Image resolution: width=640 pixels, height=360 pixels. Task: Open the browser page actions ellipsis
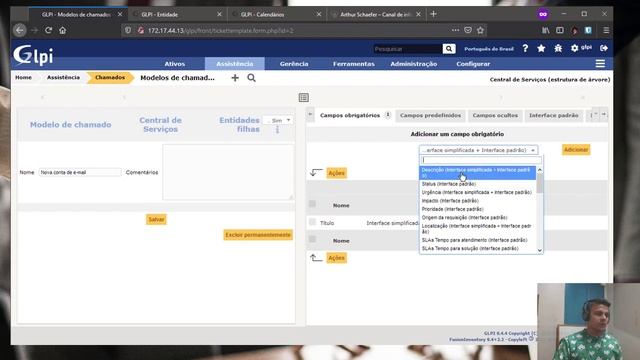455,30
